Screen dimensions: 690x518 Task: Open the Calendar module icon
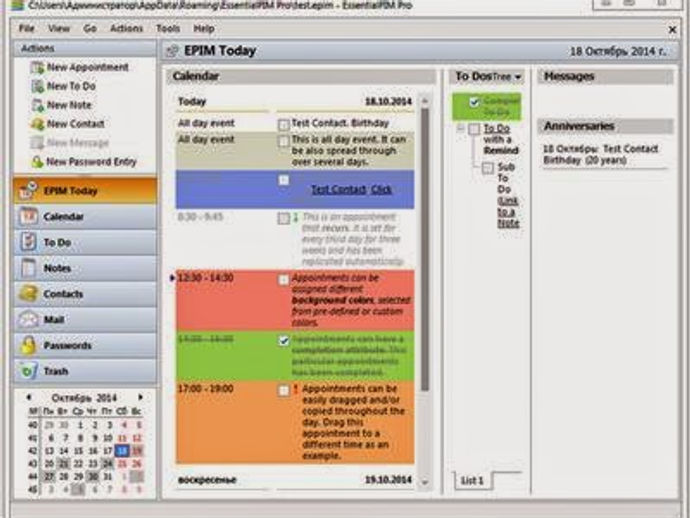pyautogui.click(x=28, y=217)
